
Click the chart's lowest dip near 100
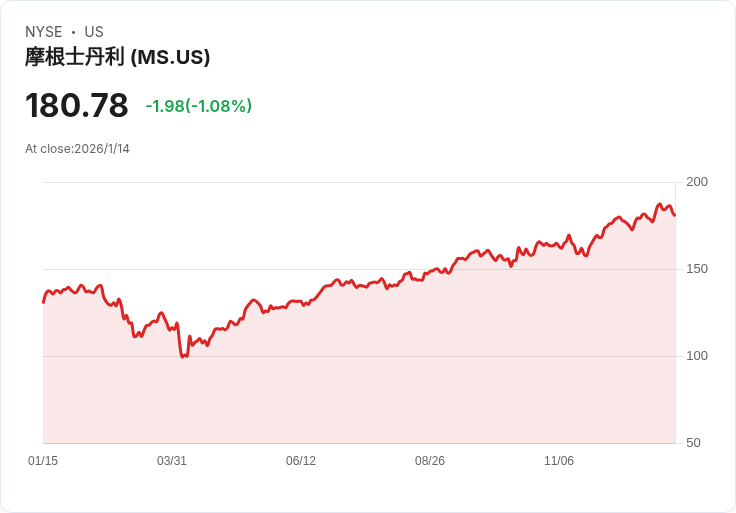coord(183,355)
